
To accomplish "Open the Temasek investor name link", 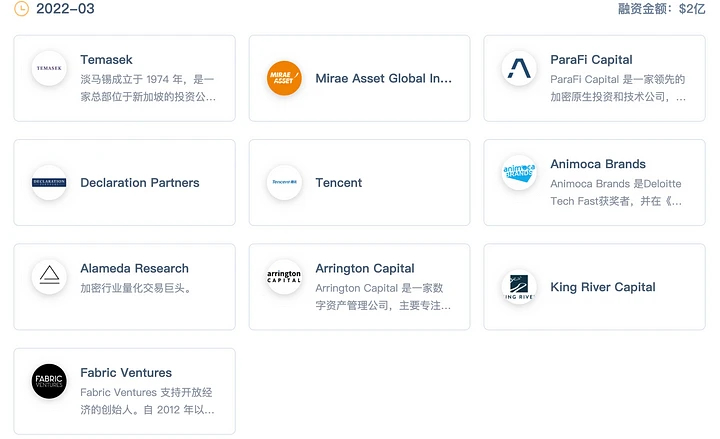I will click(x=106, y=60).
